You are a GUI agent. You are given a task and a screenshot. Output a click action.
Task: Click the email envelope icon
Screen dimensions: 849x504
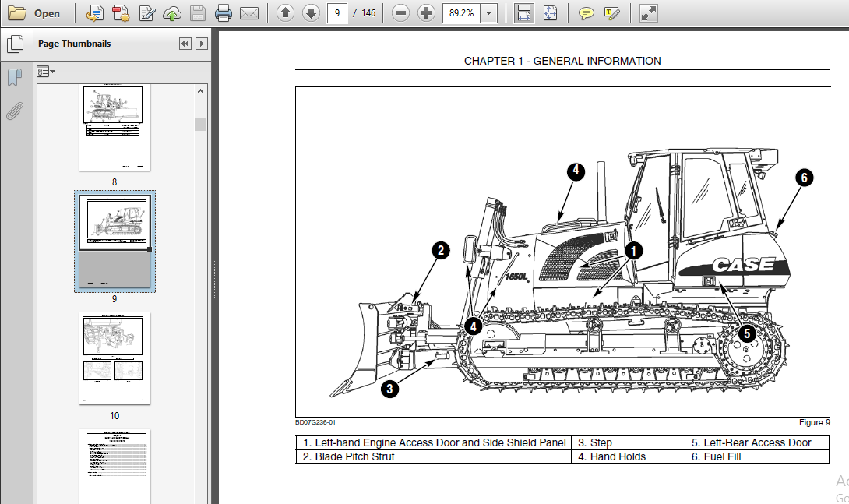pos(249,13)
